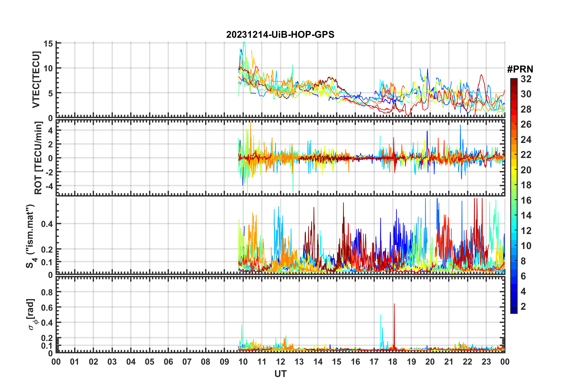The height and width of the screenshot is (392, 561).
Task: Select UT x-axis tick "23"
Action: [486, 362]
